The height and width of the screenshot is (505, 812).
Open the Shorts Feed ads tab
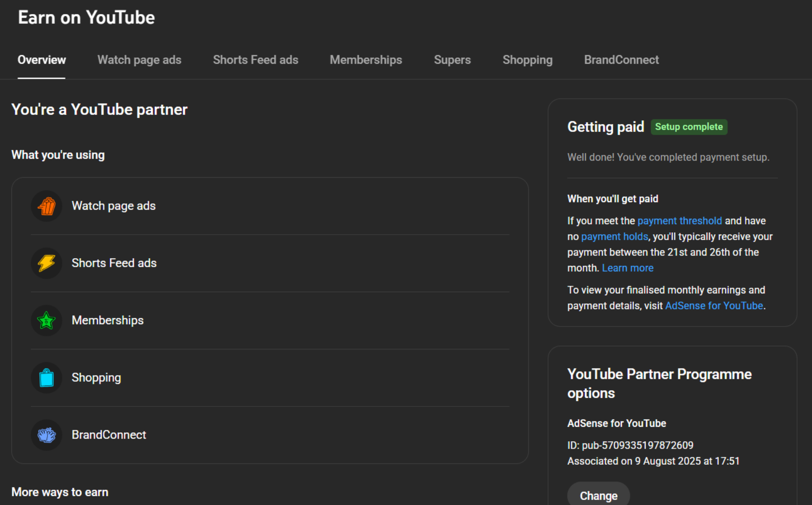point(255,60)
